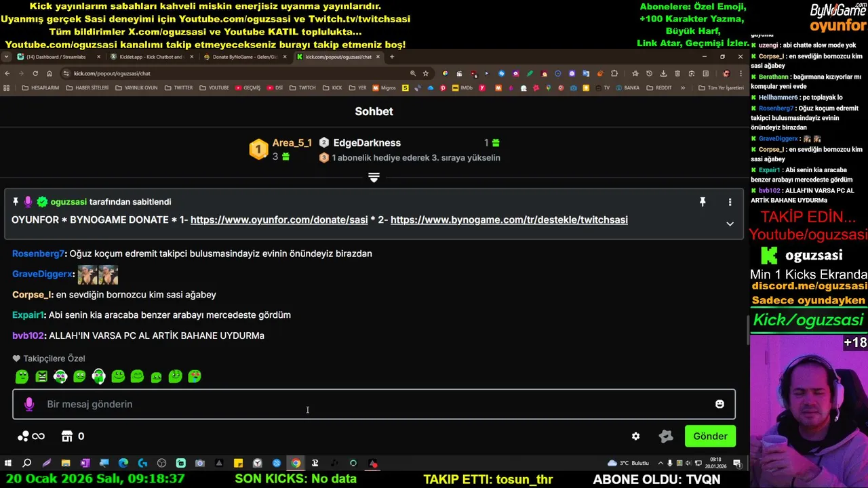Open YAYINLIK OYUN bookmarks folder
Image resolution: width=868 pixels, height=488 pixels.
[x=136, y=87]
